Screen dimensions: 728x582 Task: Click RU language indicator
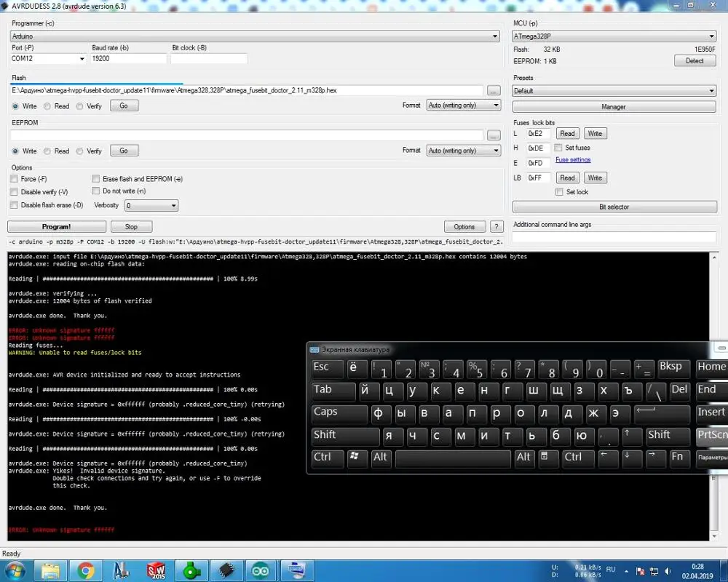[611, 569]
